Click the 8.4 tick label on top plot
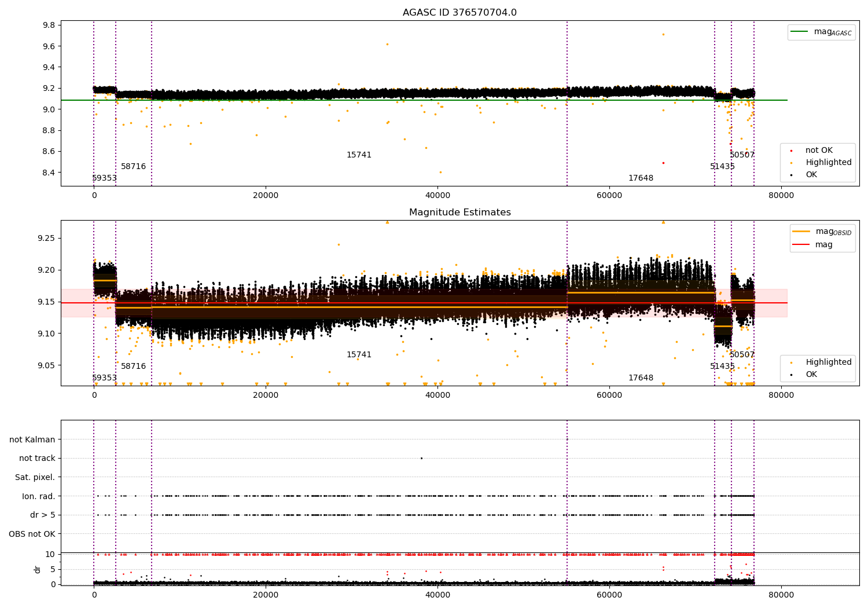 coord(49,173)
